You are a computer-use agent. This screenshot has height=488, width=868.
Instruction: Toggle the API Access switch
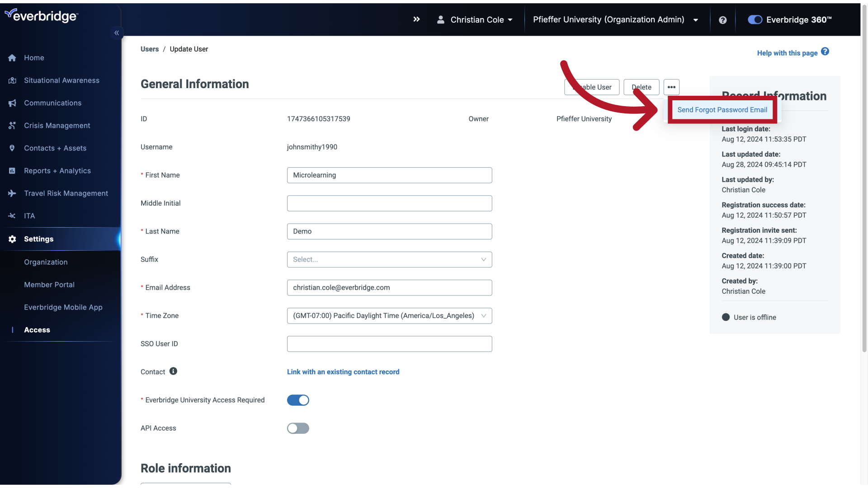tap(298, 428)
